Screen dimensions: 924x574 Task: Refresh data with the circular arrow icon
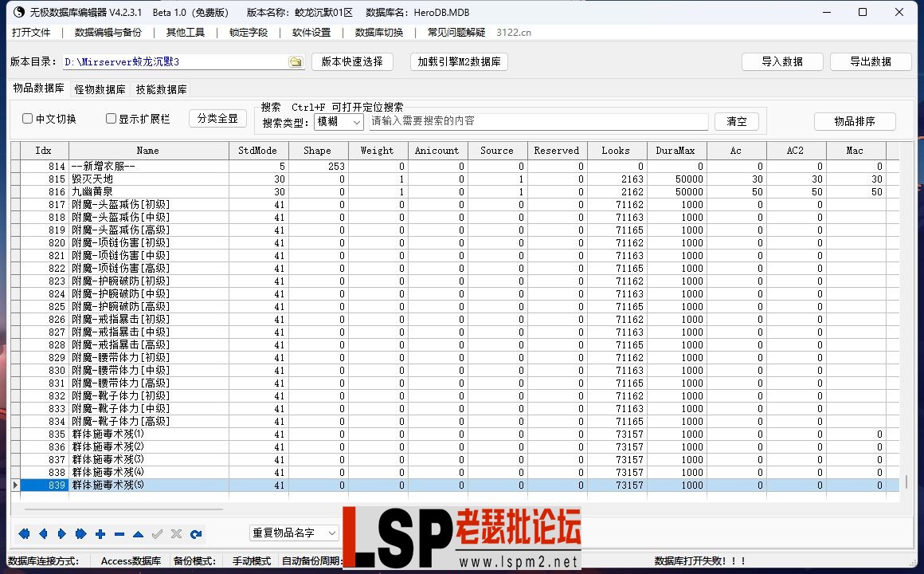pos(196,534)
